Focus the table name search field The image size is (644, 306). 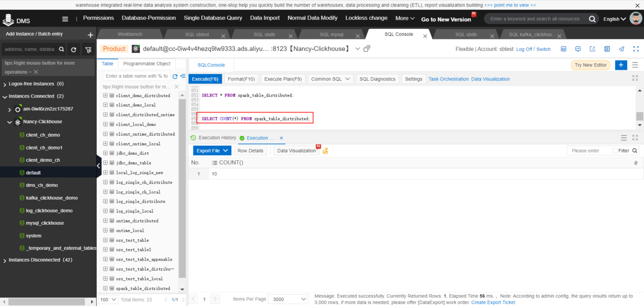[136, 76]
